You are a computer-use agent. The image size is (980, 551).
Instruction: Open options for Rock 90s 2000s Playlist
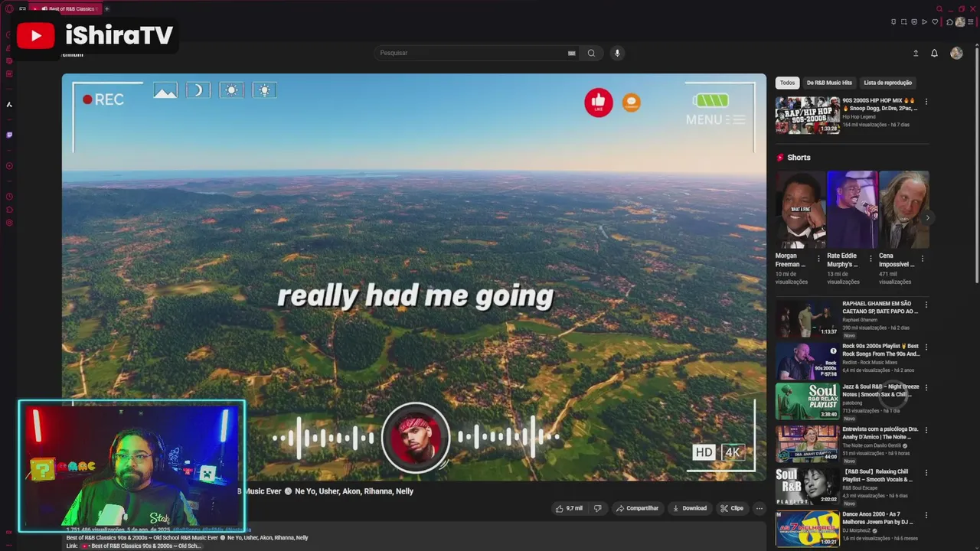click(x=926, y=347)
